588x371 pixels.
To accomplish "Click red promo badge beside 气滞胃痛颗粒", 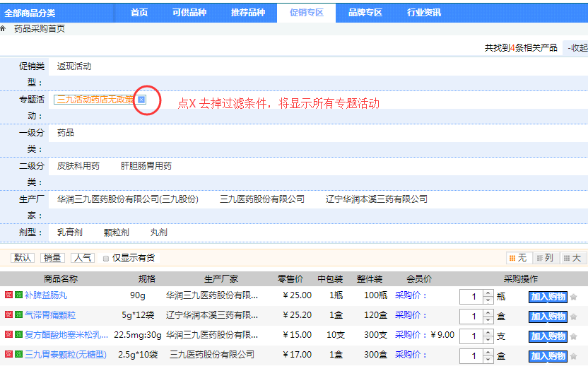I will 8,314.
